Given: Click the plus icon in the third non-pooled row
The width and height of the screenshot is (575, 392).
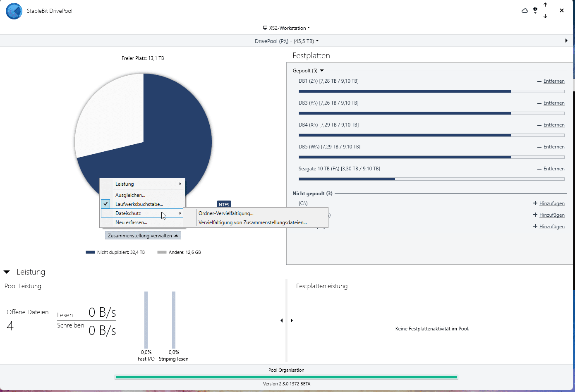Looking at the screenshot, I should (x=535, y=226).
